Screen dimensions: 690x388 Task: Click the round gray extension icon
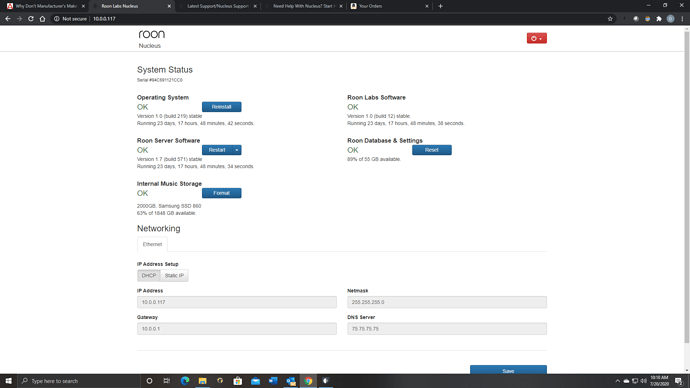(x=636, y=19)
